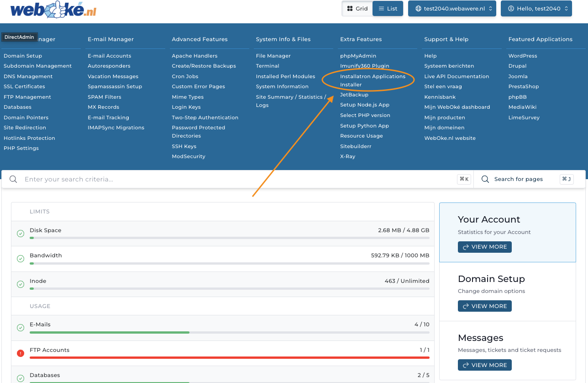Switch to List view
Image resolution: width=588 pixels, height=383 pixels.
point(388,9)
